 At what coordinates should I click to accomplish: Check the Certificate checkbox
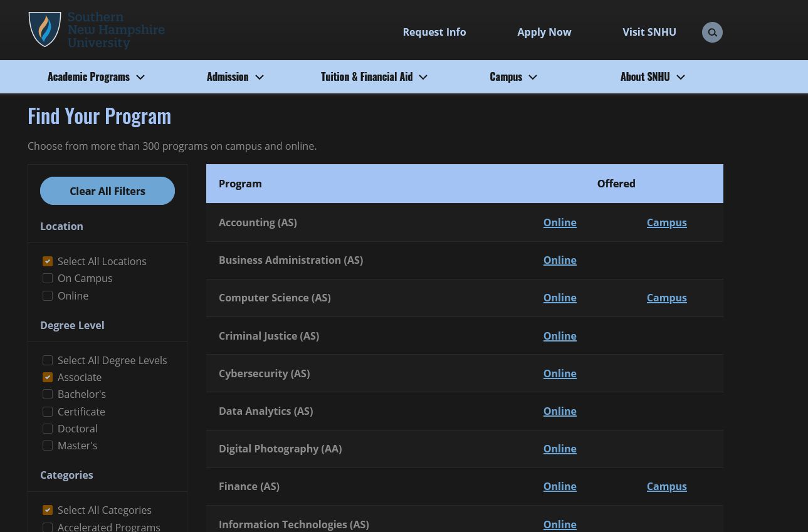click(48, 412)
